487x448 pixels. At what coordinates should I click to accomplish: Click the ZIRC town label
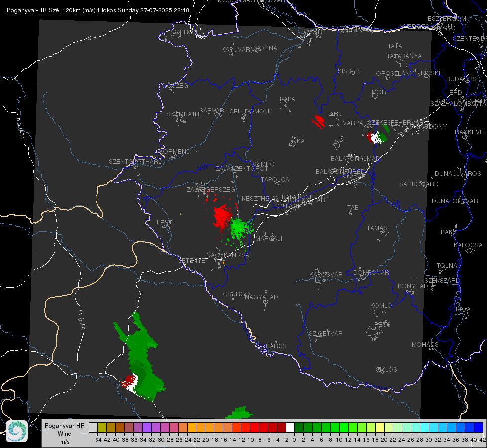coord(335,114)
